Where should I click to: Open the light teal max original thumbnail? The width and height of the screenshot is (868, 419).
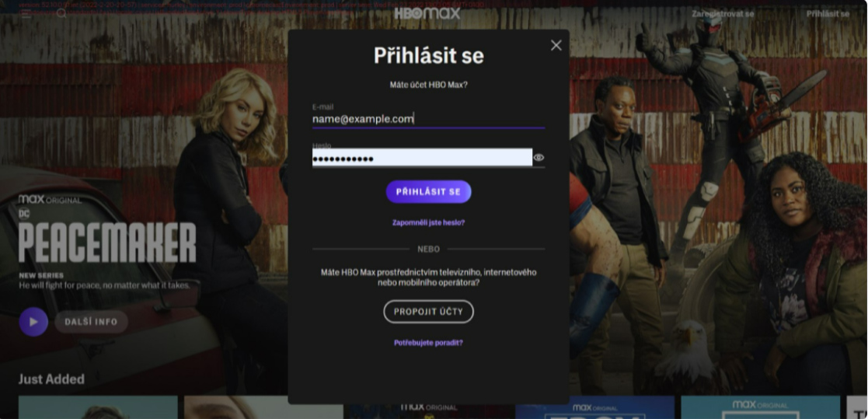coord(761,407)
